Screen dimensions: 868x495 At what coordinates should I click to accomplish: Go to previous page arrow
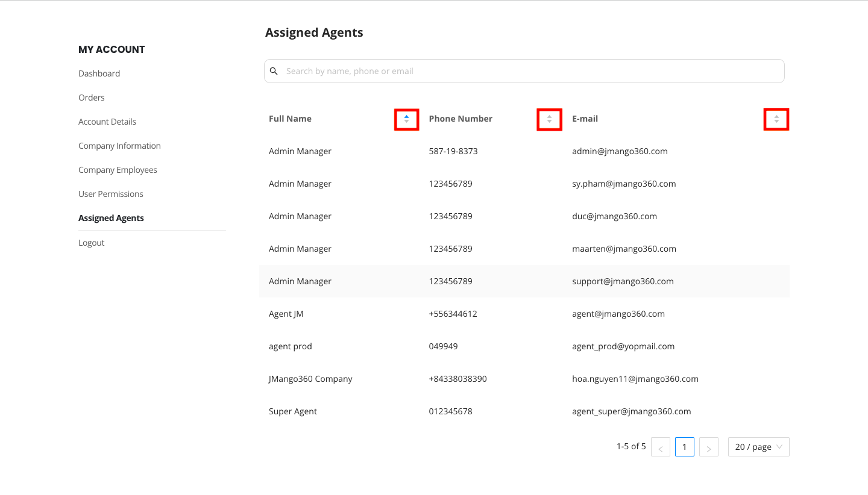(x=661, y=447)
